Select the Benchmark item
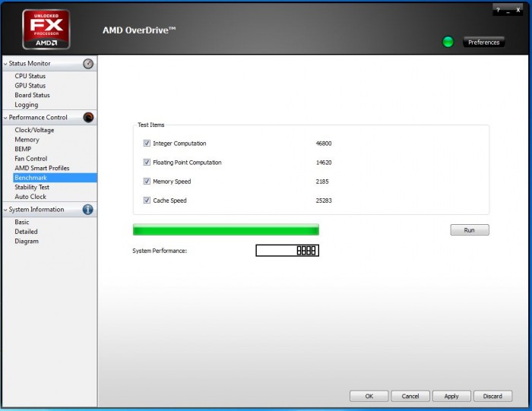Screen dimensions: 532x411 click(55, 178)
